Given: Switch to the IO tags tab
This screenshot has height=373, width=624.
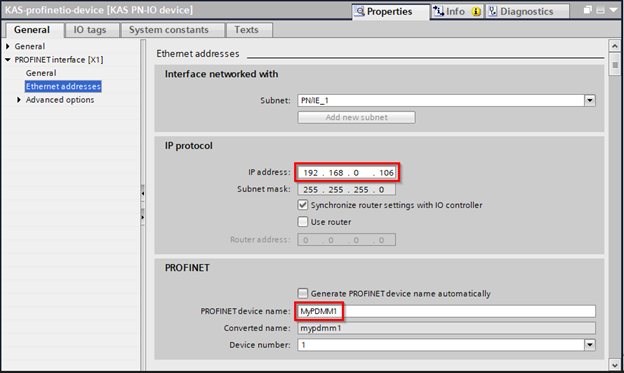Looking at the screenshot, I should coord(92,30).
